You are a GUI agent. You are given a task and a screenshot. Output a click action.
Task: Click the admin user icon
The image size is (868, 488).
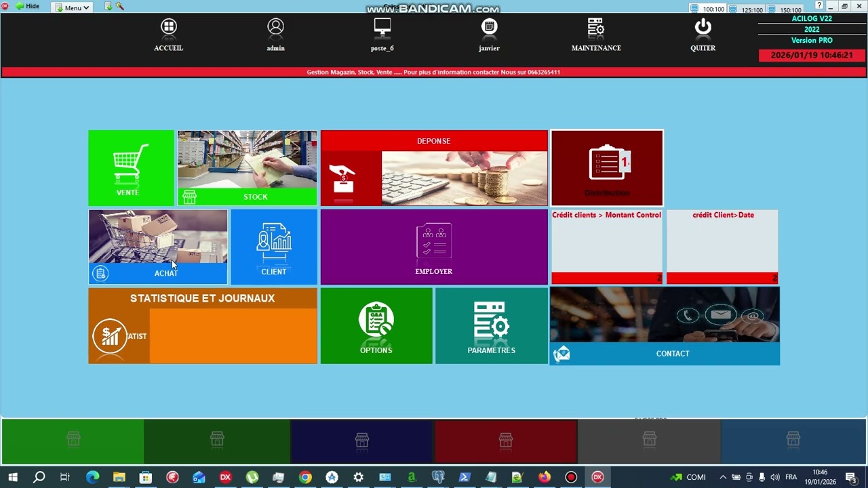pyautogui.click(x=275, y=27)
